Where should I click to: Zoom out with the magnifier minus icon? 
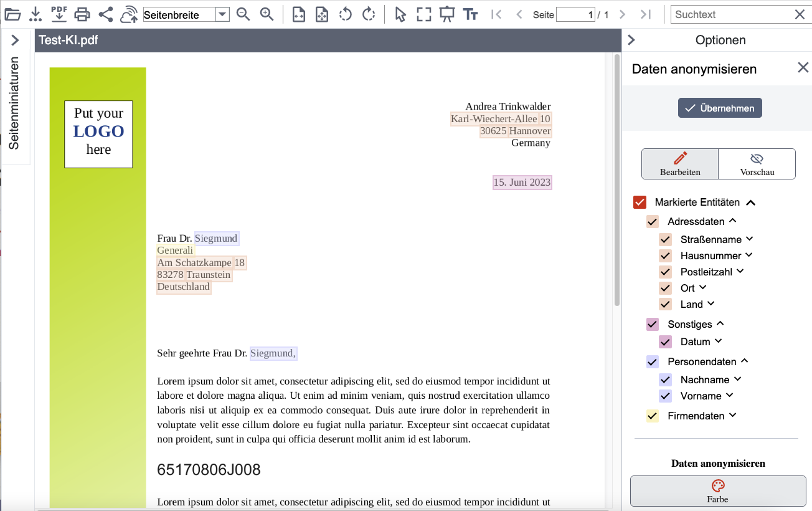click(243, 14)
